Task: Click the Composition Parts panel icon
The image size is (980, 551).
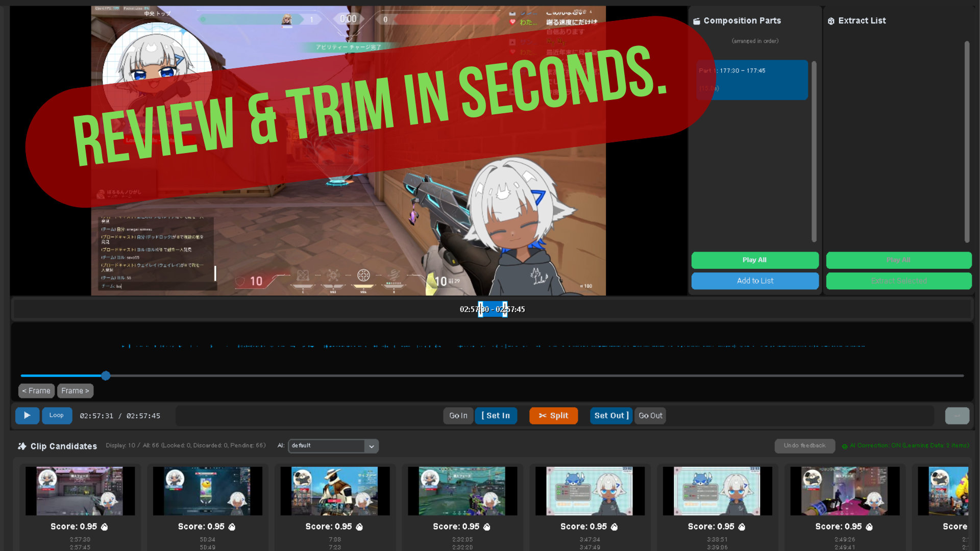Action: coord(696,21)
